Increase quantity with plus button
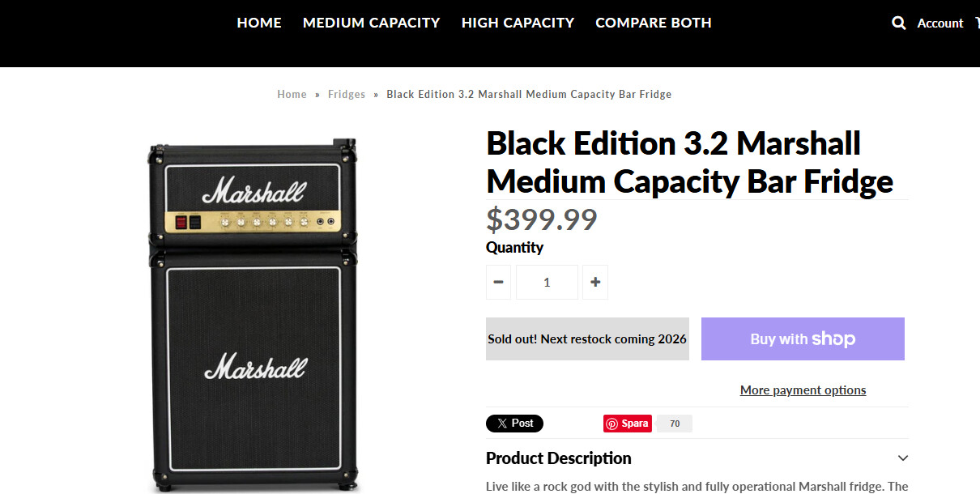 pos(595,282)
